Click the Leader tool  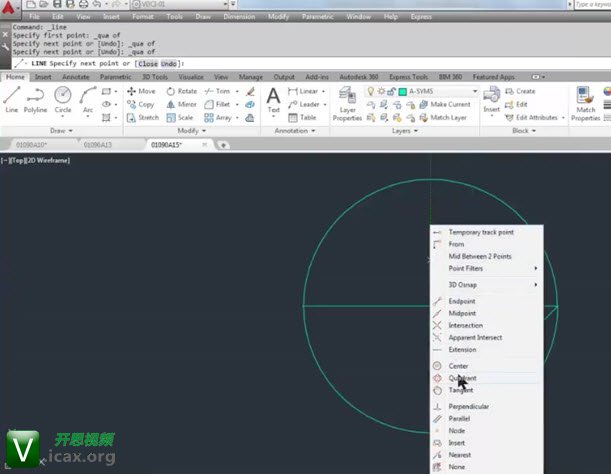coord(304,104)
